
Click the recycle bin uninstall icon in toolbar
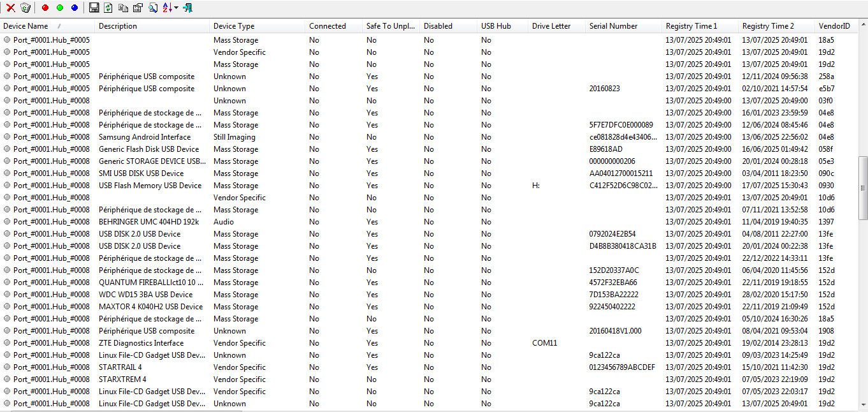(x=25, y=8)
